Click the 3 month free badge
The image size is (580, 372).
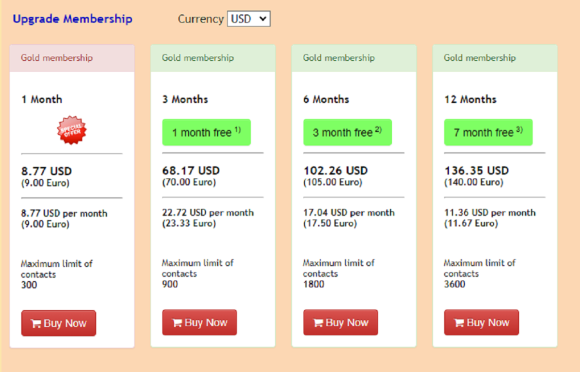tap(347, 132)
